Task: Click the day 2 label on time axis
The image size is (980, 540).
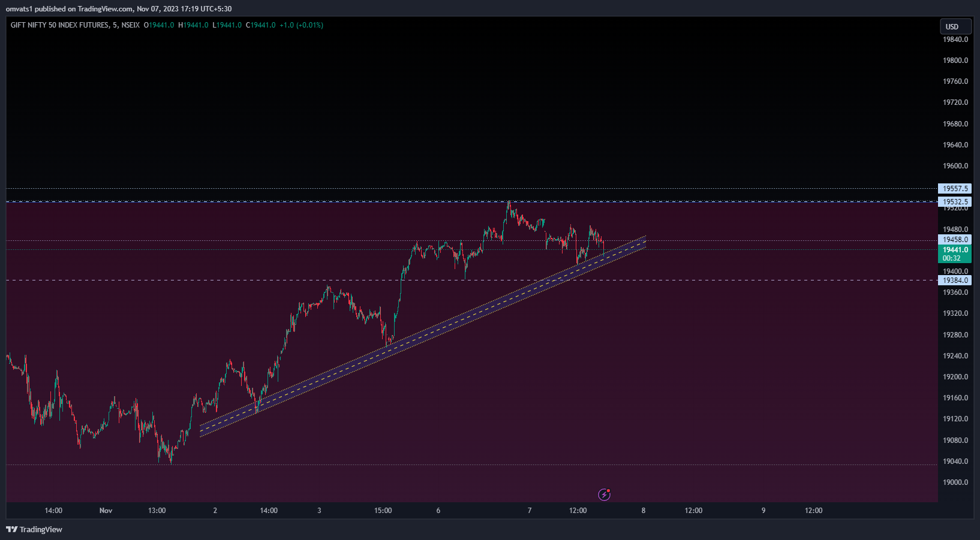Action: 215,511
